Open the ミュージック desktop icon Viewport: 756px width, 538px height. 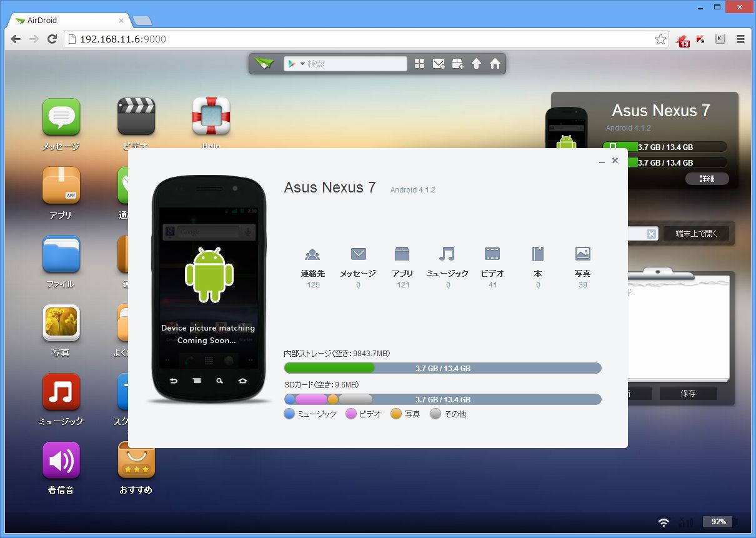61,392
